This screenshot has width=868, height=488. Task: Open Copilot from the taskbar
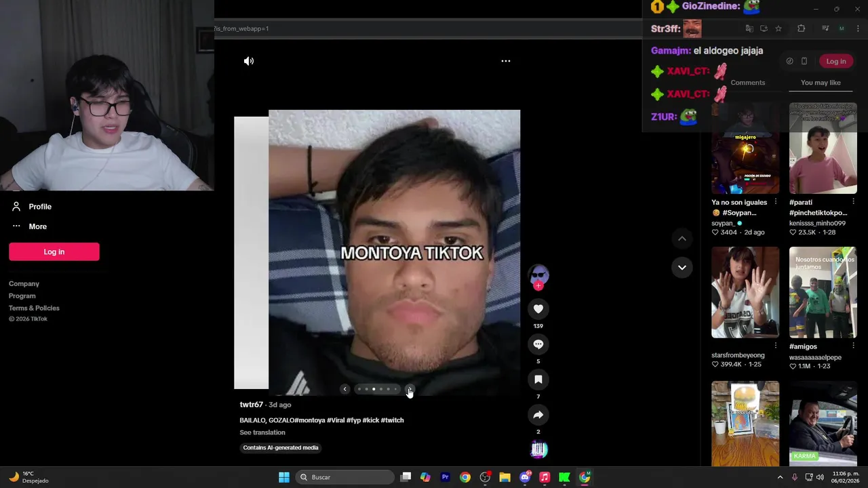pos(425,477)
